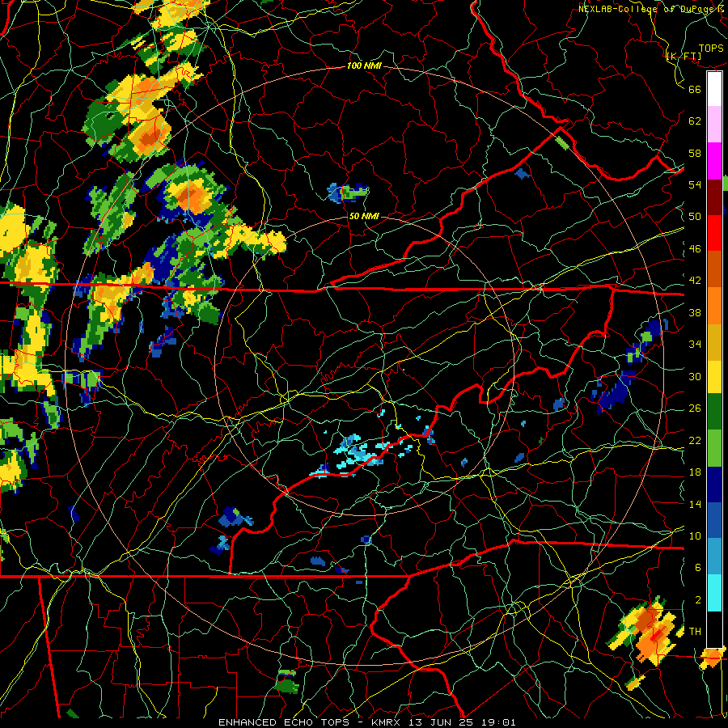
Task: Click the "22" legend value
Action: click(x=695, y=440)
